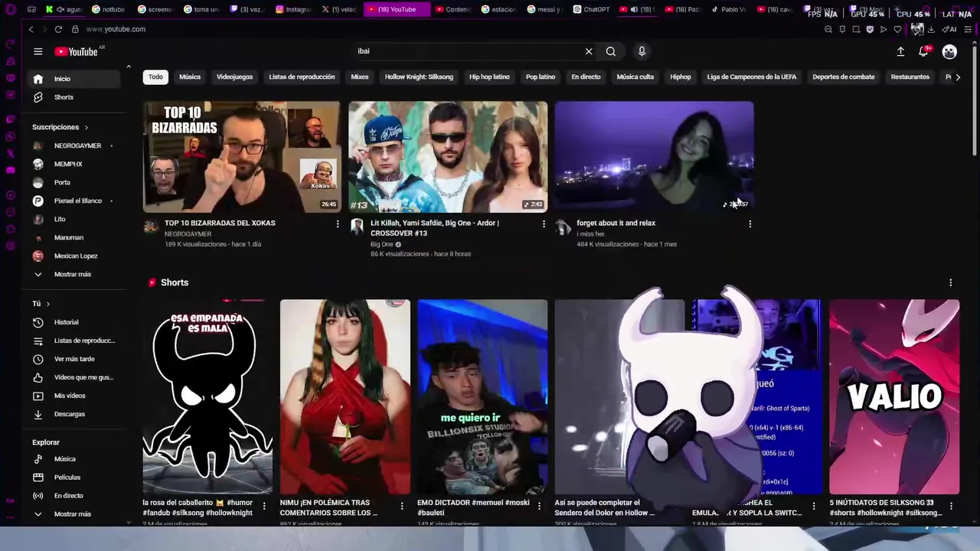Open Películas under Explorar

click(75, 478)
